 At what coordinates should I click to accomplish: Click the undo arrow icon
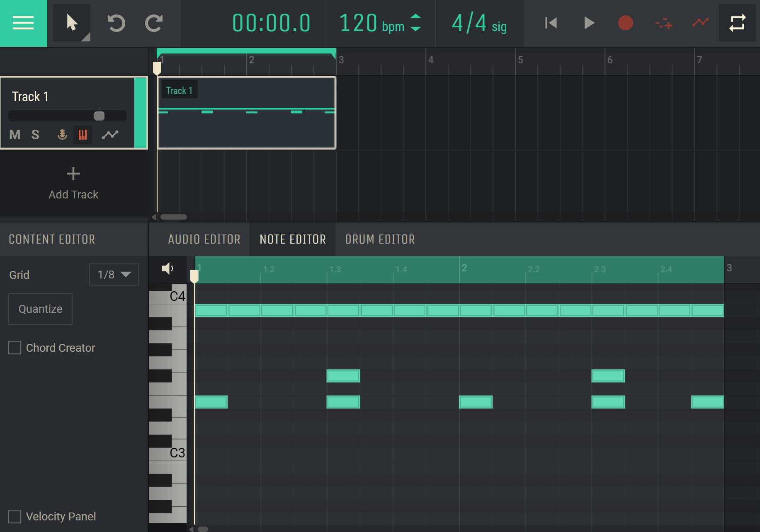(116, 23)
